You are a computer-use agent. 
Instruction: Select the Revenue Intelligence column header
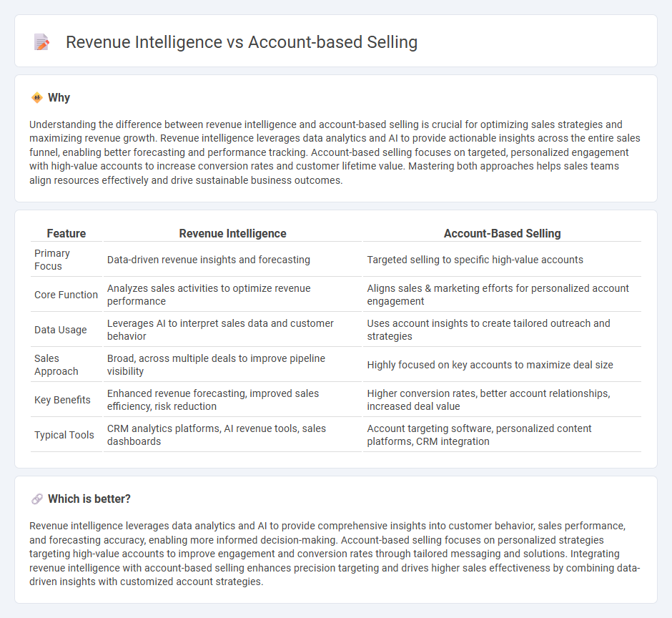pyautogui.click(x=233, y=233)
